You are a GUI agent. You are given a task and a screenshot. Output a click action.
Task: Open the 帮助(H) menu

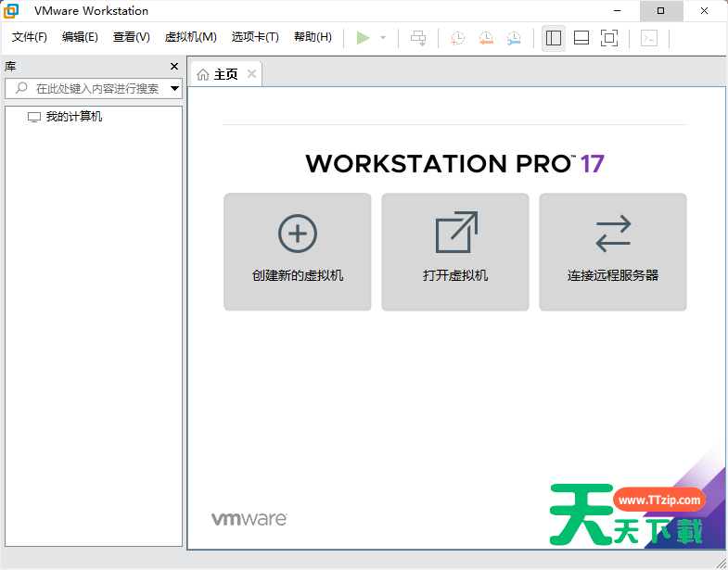pos(313,37)
